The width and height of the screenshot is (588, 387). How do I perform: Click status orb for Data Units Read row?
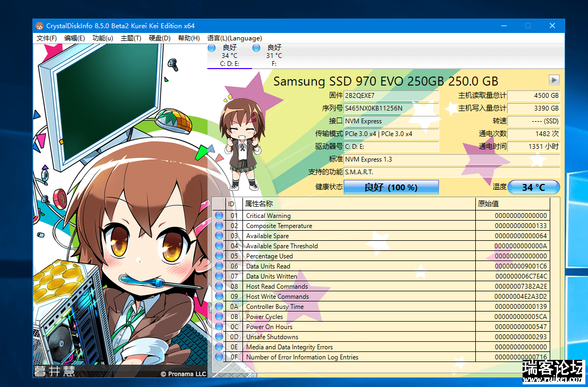click(219, 266)
